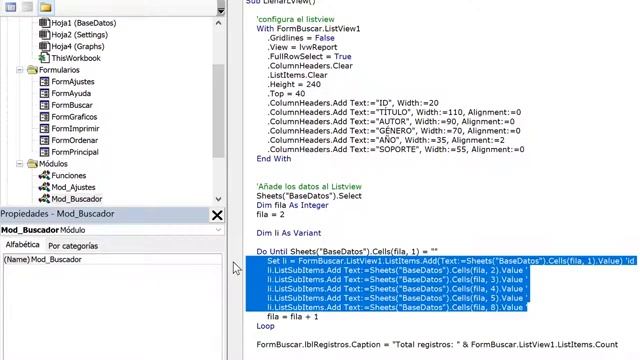Click FormOrdenar form icon
640x360 pixels.
(44, 140)
